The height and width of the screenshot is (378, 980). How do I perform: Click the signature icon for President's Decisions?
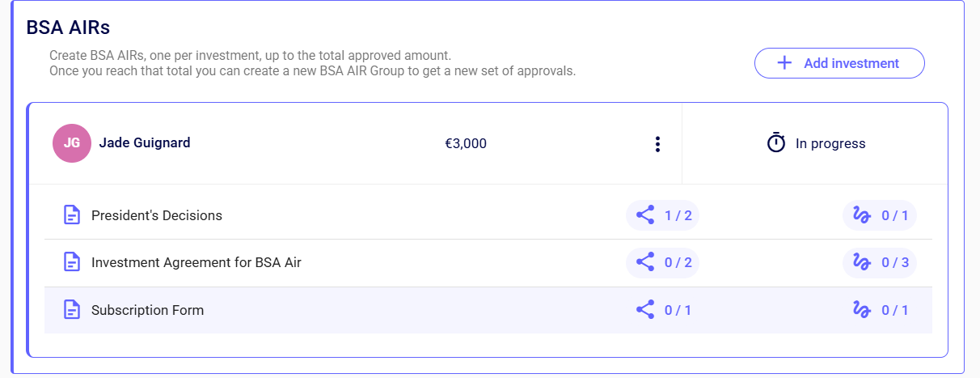click(862, 215)
